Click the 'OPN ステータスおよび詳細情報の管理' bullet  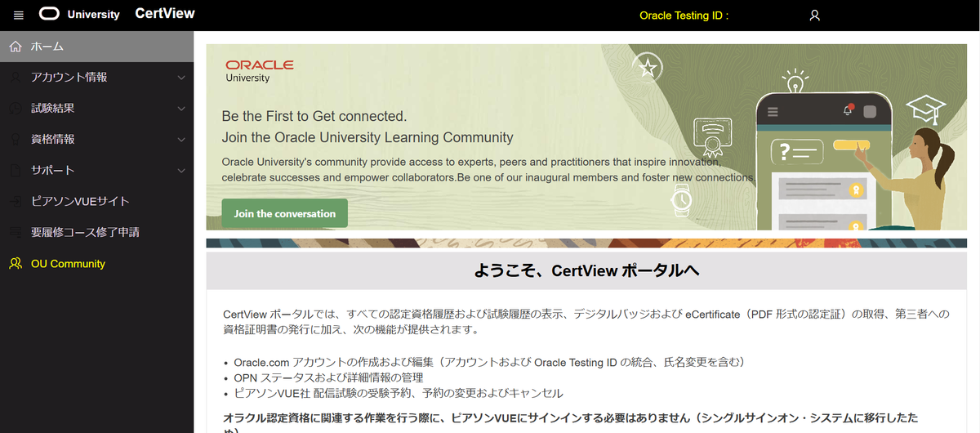328,377
